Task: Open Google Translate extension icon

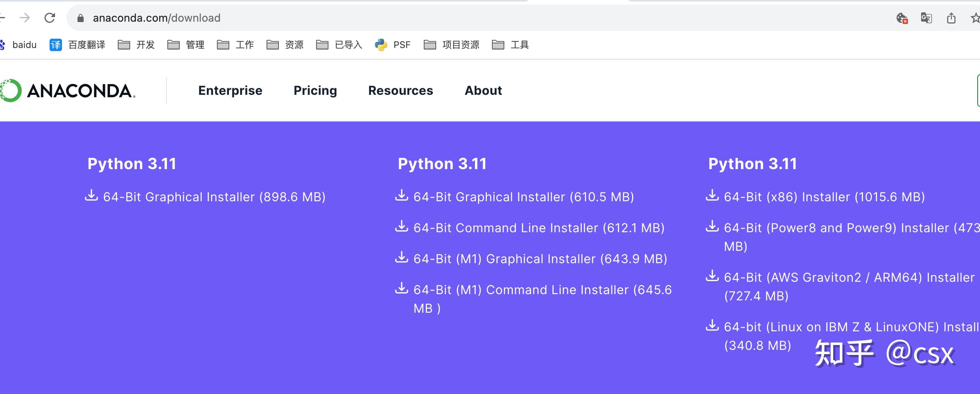Action: pyautogui.click(x=927, y=18)
